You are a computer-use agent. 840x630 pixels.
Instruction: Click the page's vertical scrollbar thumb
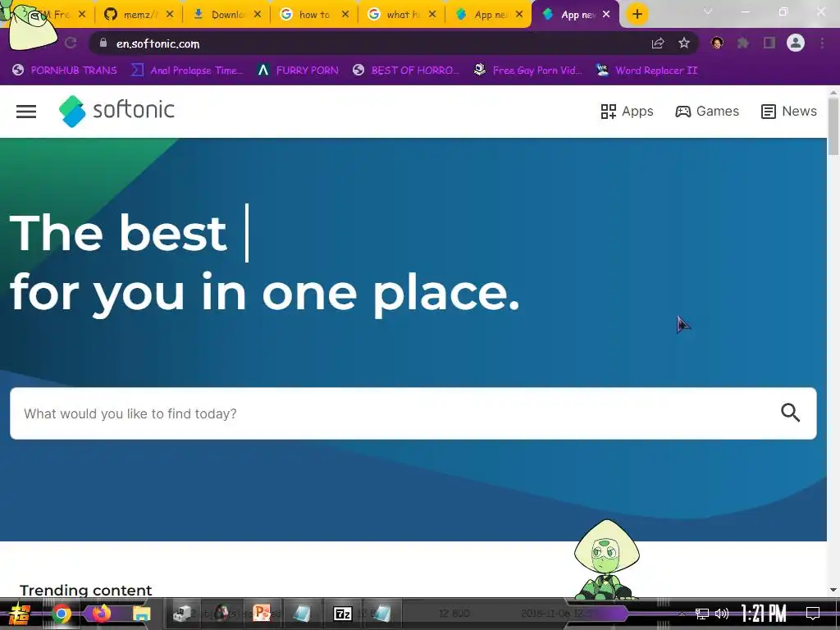(833, 126)
